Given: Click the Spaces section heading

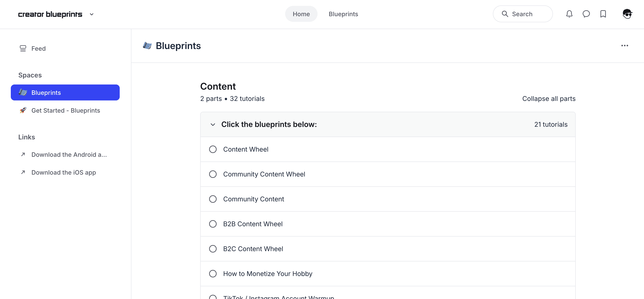Looking at the screenshot, I should (x=30, y=75).
